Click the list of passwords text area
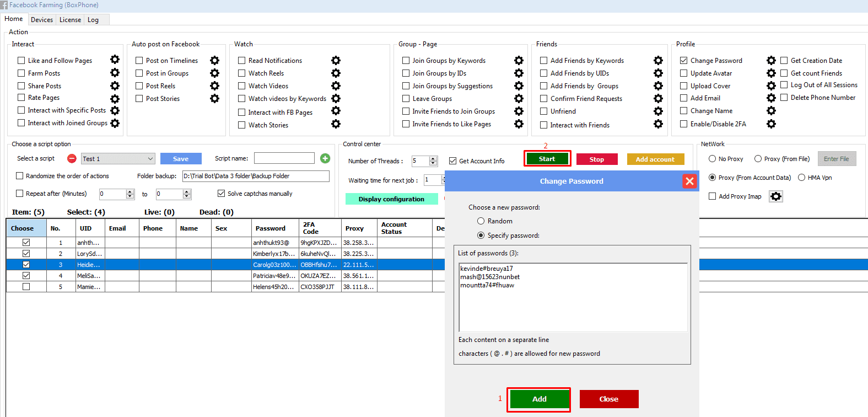The image size is (868, 417). tap(573, 297)
